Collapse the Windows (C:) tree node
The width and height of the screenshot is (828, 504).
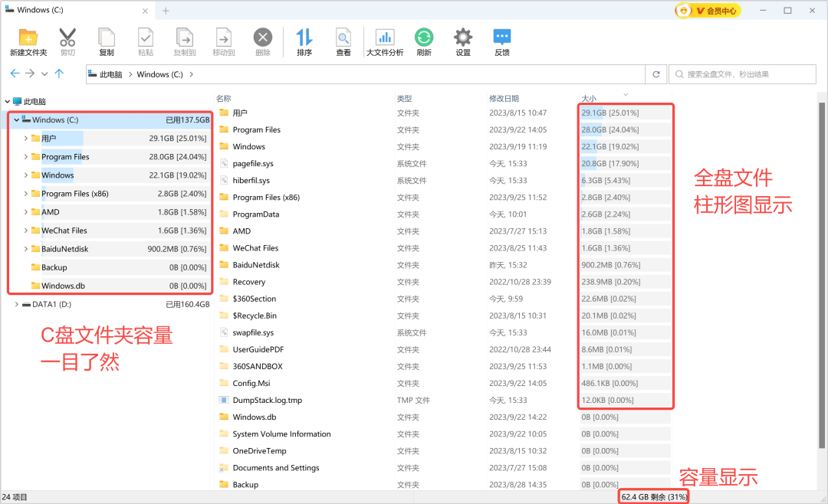pyautogui.click(x=16, y=120)
